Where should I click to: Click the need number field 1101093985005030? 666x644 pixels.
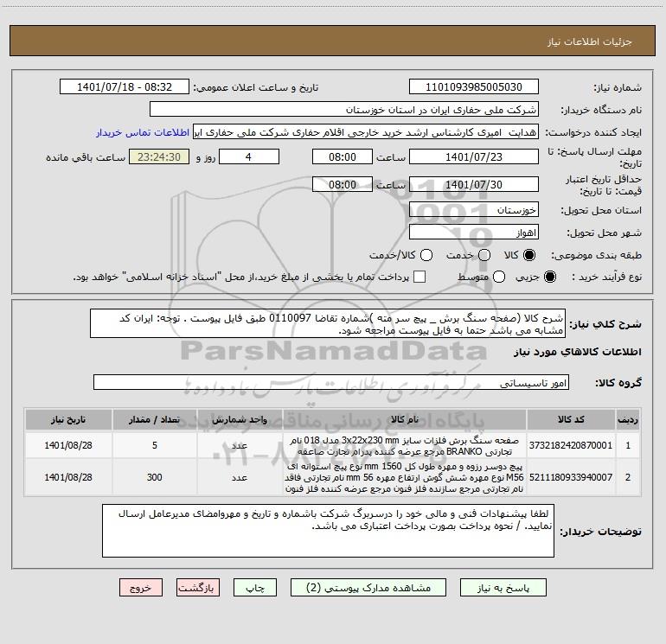coord(474,87)
